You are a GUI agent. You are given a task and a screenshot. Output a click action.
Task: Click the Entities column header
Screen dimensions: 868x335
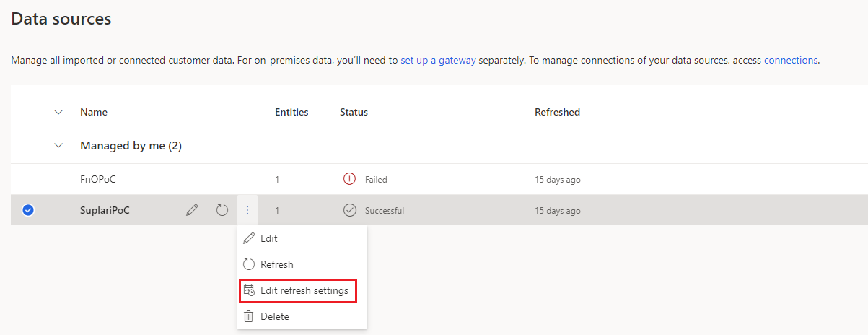(291, 112)
